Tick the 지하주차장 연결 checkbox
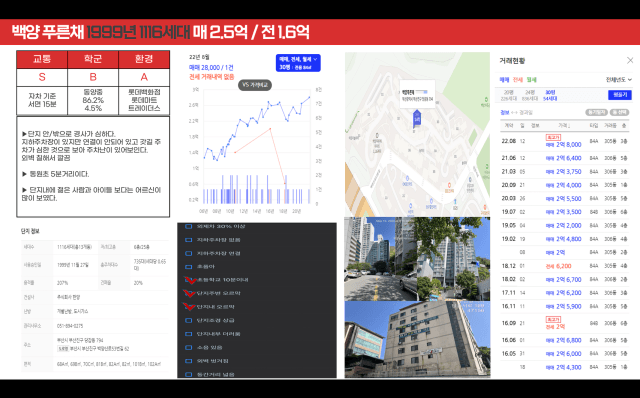 (189, 253)
